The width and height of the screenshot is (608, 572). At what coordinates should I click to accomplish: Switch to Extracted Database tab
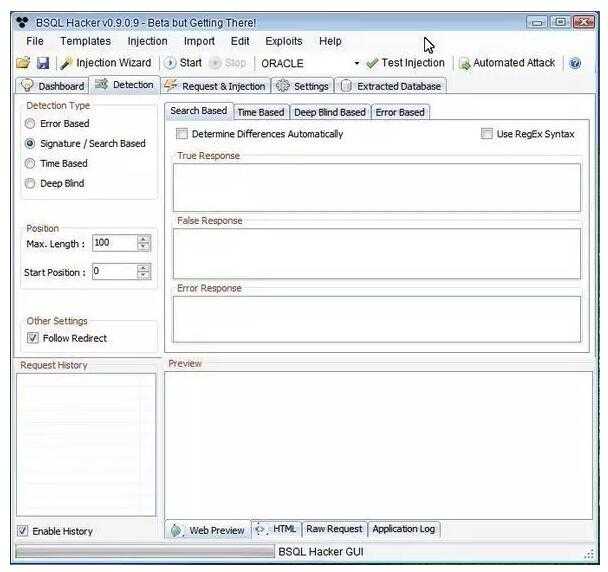[x=391, y=86]
